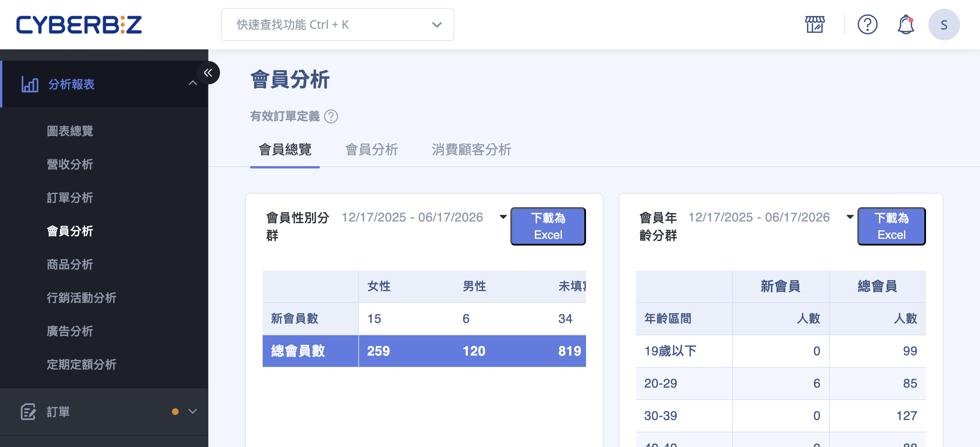Click the 總會員 column header
Image resolution: width=980 pixels, height=447 pixels.
pos(877,286)
